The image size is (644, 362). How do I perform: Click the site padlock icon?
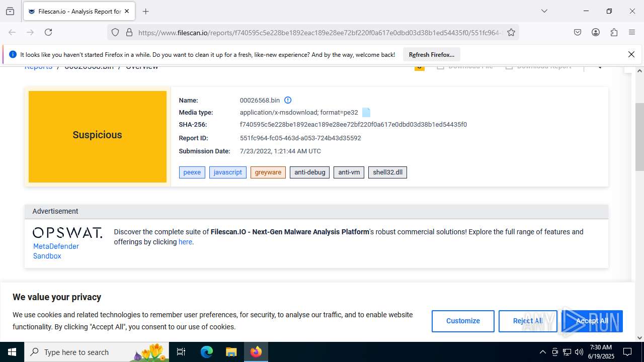coord(129,32)
